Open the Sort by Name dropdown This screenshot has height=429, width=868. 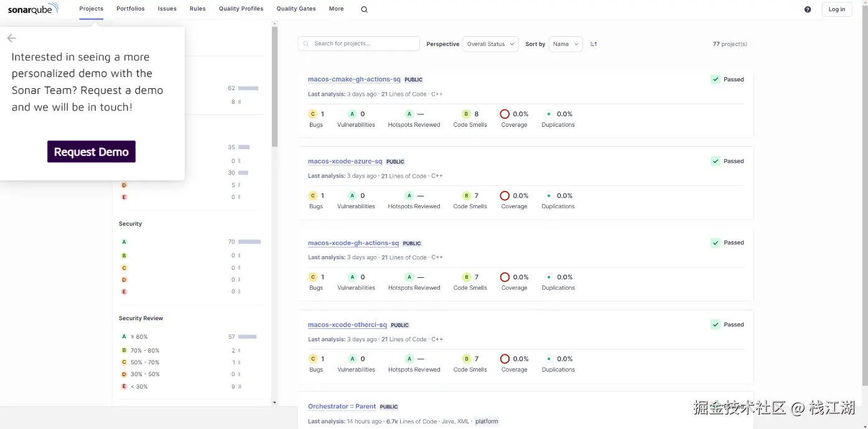pos(566,44)
